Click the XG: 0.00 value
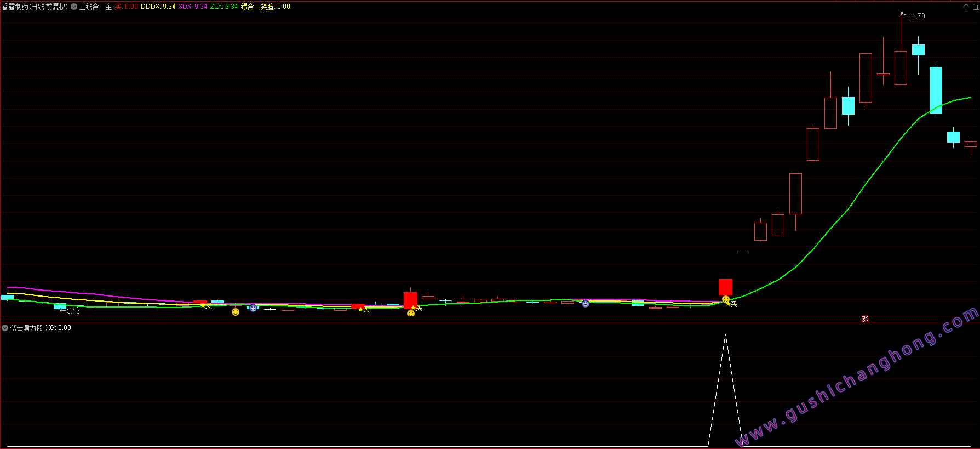 (x=59, y=328)
